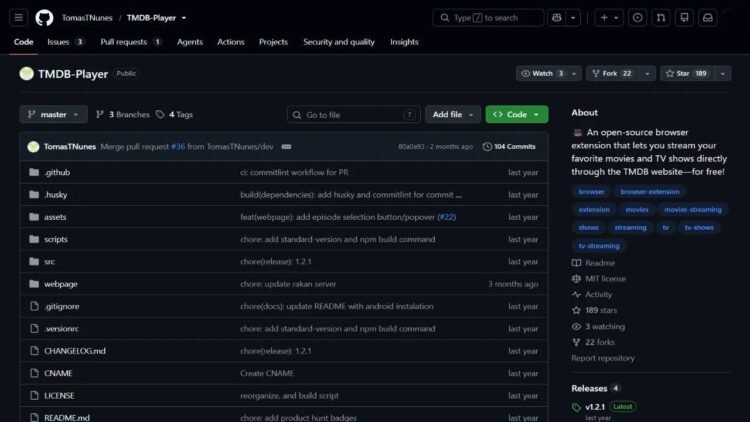Viewport: 750px width, 422px height.
Task: View the 4 Tags link
Action: click(x=175, y=114)
